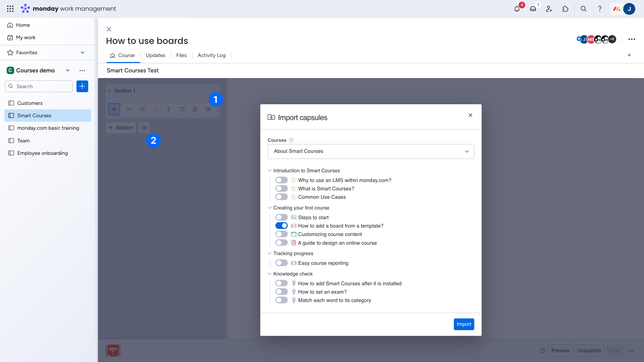Click the blue add item plus in sidebar
Screen dimensions: 644x362
tap(82, 86)
